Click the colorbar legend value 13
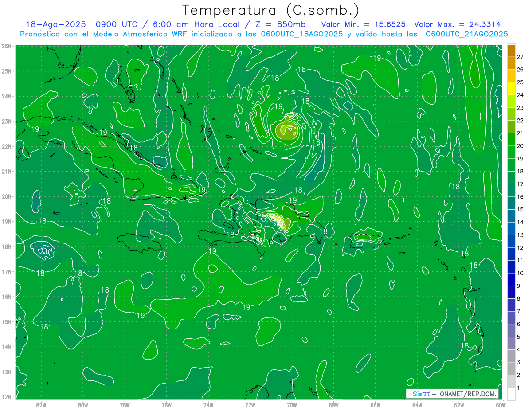The width and height of the screenshot is (532, 411). (520, 235)
